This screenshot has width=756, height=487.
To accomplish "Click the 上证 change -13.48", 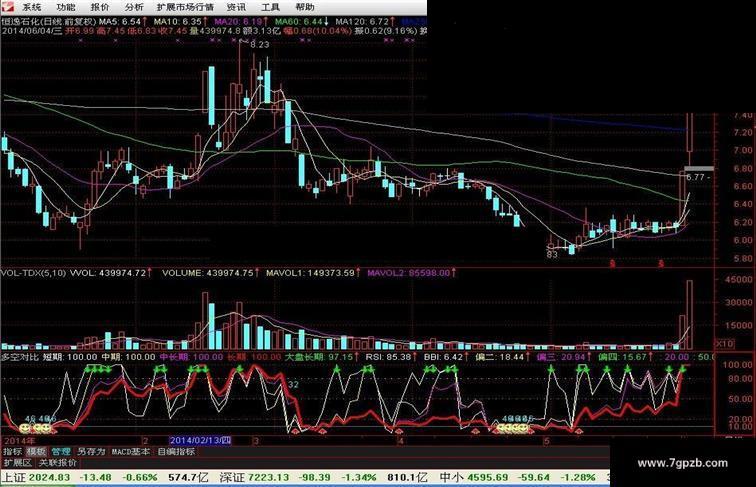I will click(95, 478).
